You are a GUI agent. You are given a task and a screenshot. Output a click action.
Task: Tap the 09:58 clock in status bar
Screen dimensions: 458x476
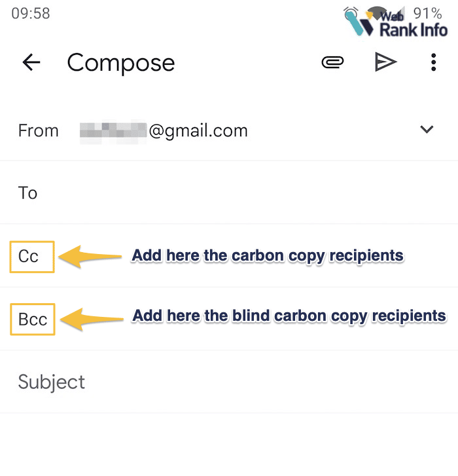30,13
